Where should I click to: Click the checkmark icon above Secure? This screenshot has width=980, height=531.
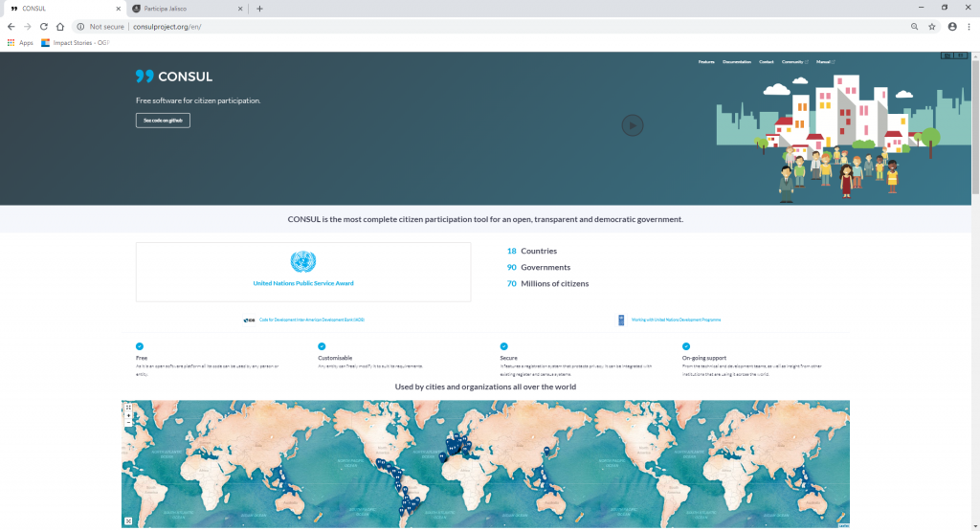pyautogui.click(x=503, y=346)
